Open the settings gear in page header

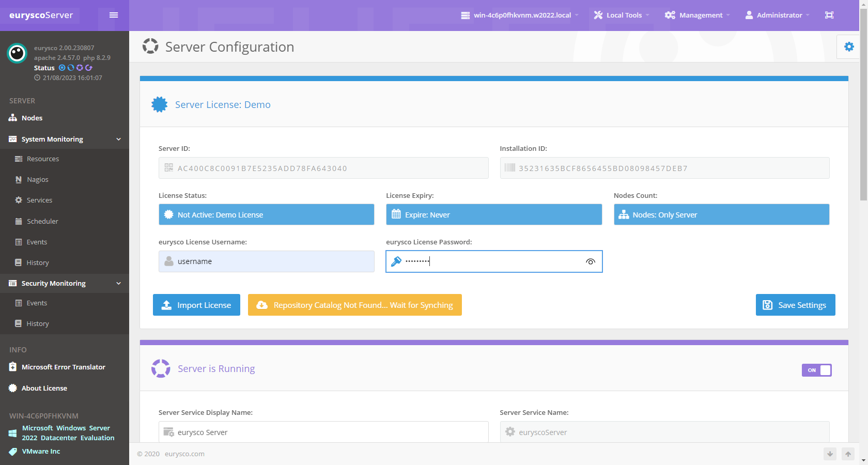coord(848,47)
